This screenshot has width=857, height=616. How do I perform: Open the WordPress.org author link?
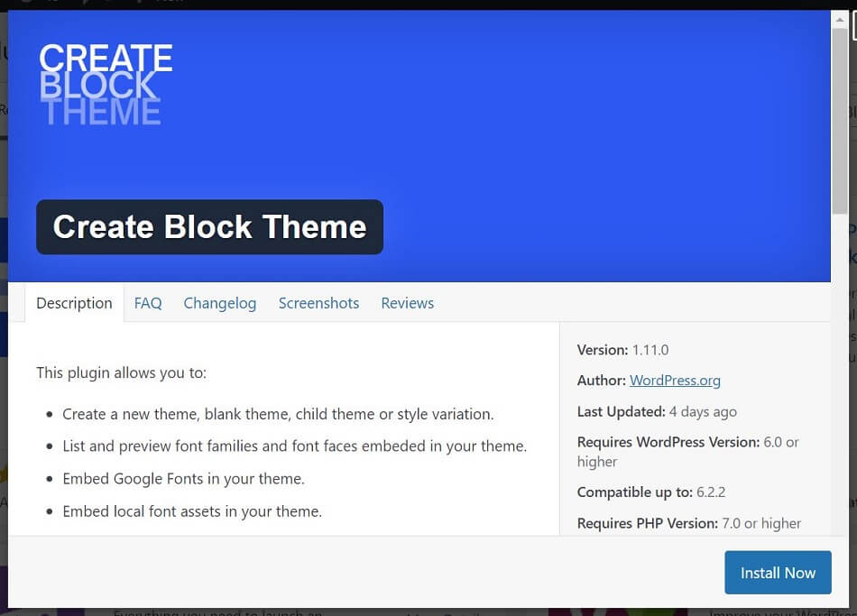tap(675, 381)
